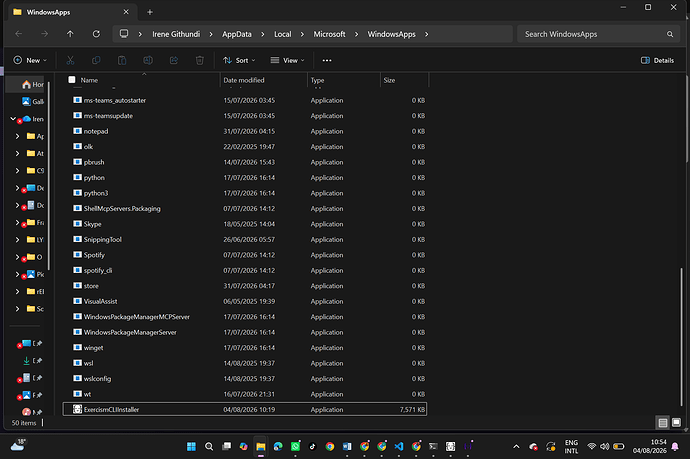The width and height of the screenshot is (690, 459).
Task: Open the Sort dropdown menu
Action: coord(239,60)
